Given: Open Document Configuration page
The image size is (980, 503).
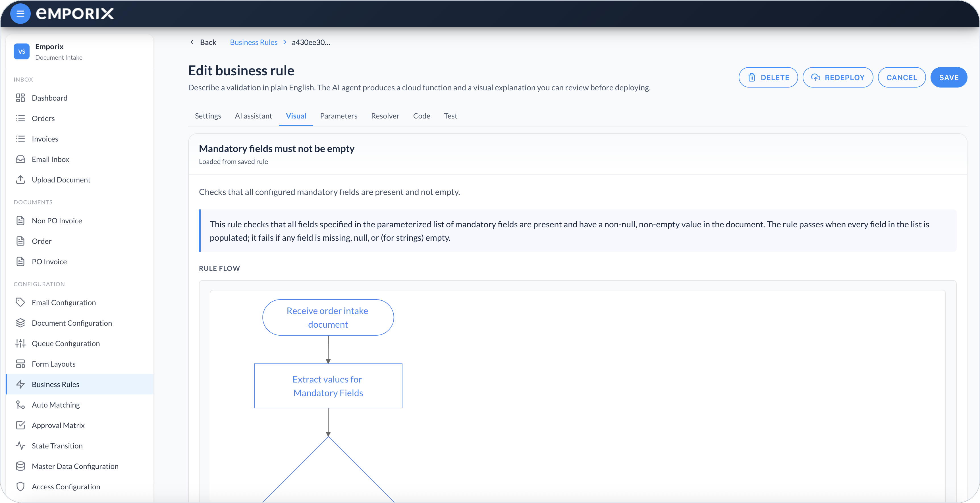Looking at the screenshot, I should click(80, 323).
